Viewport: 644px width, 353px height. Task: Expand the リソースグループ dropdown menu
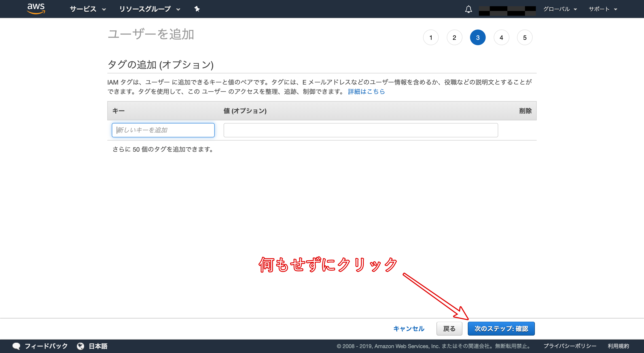(x=150, y=9)
